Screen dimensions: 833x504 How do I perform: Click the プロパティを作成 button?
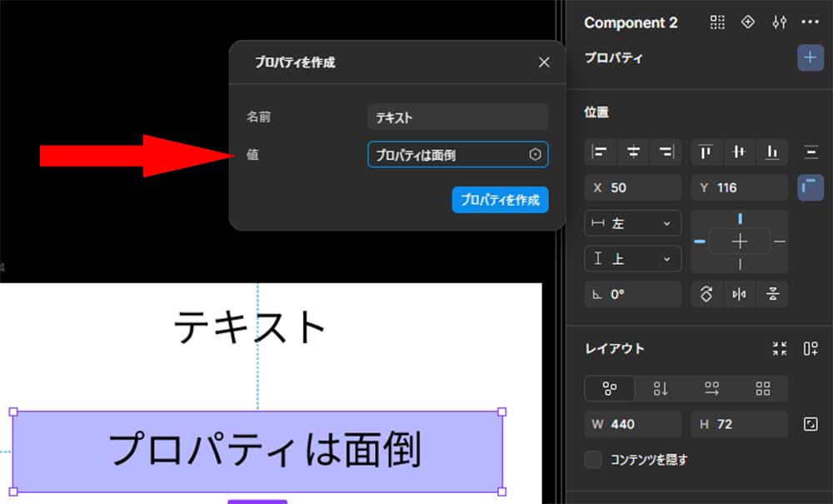click(x=500, y=200)
